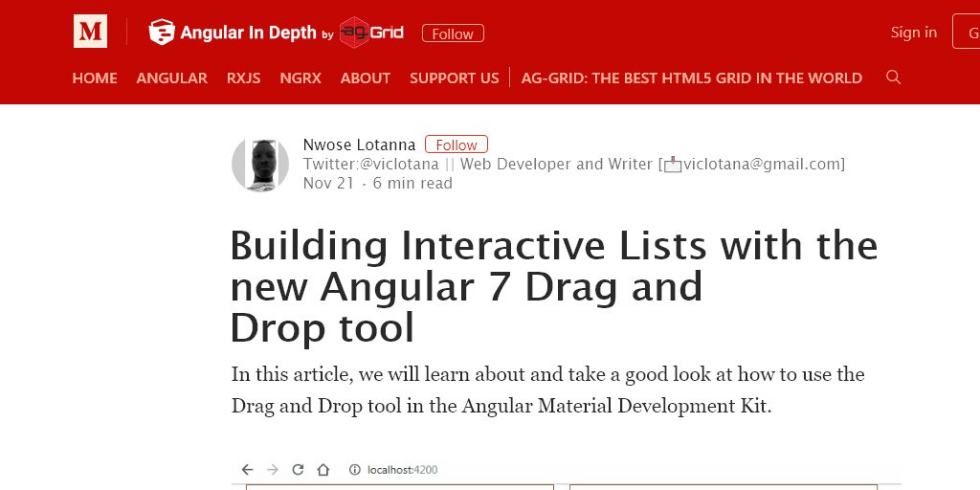Click the intro paragraph about Drag and Drop

tap(548, 390)
